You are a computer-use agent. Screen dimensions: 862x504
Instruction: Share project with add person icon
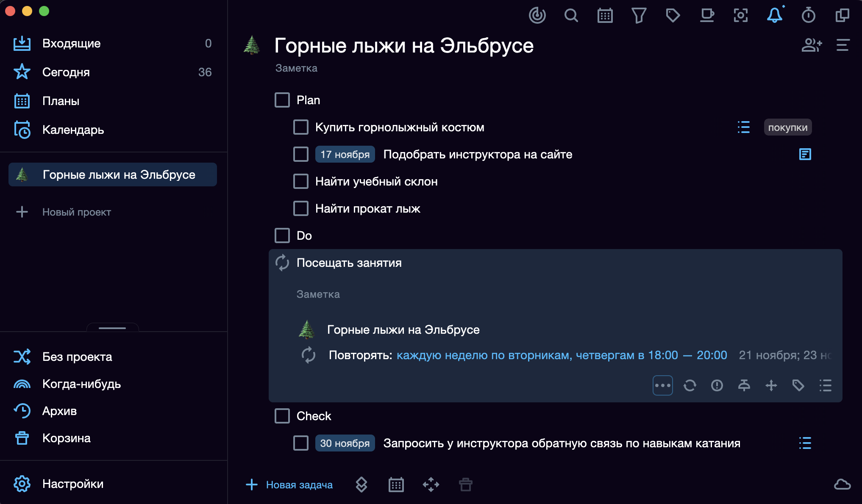pyautogui.click(x=812, y=45)
